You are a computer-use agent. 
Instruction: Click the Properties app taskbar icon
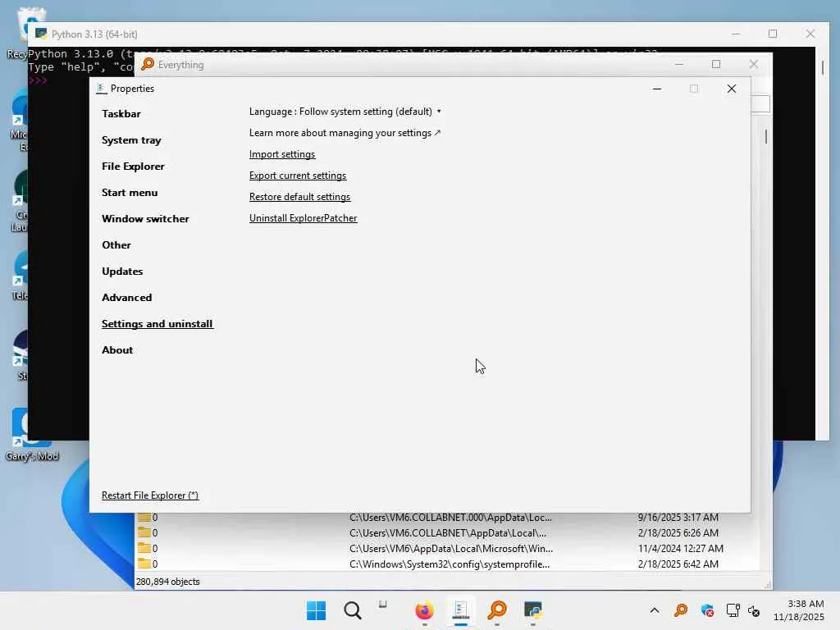460,610
